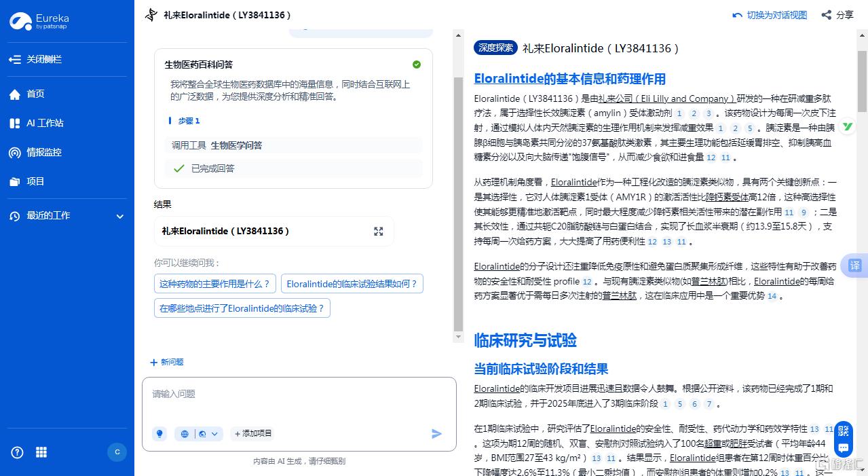Screen dimensions: 868x476
Task: Ask 在哪些地点进行了Eloralintide的临床试验？
Action: (x=242, y=308)
